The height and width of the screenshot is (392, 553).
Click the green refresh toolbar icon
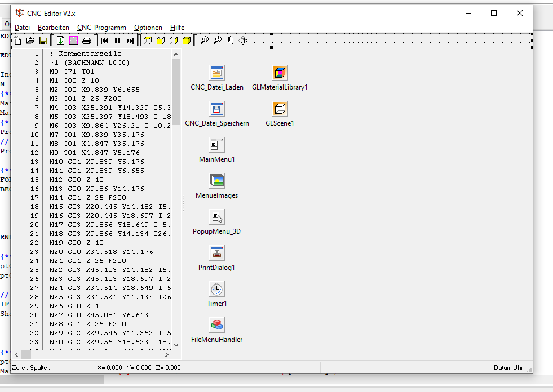point(60,41)
